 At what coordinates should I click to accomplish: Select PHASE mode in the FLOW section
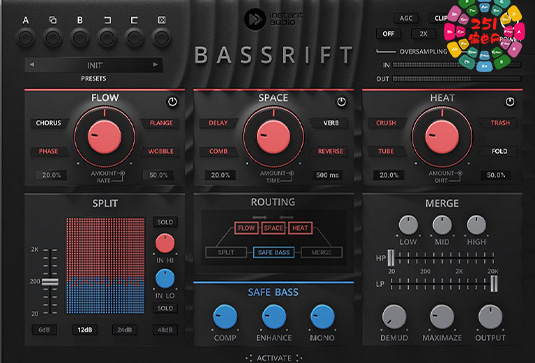click(48, 151)
